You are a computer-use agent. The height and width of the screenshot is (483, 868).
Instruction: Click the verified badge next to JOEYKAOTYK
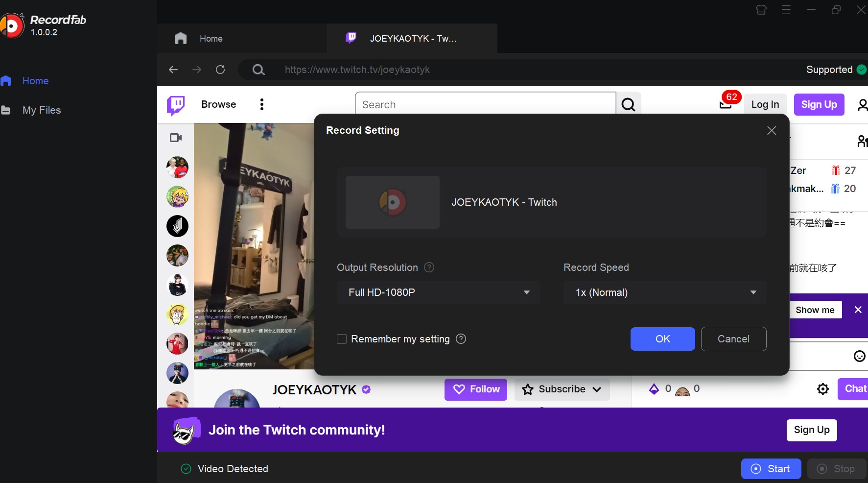(x=366, y=389)
